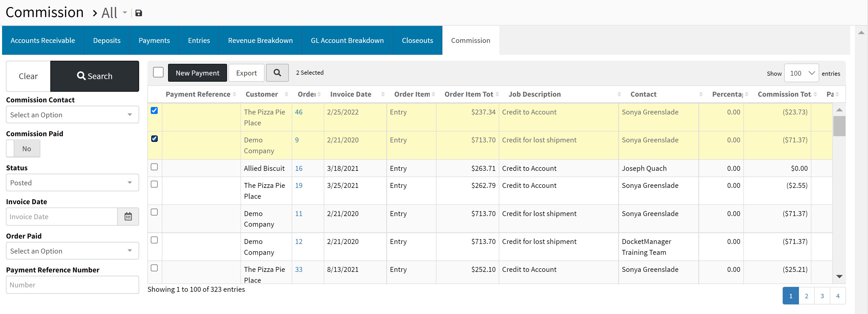Open the Closeouts tab

tap(417, 40)
